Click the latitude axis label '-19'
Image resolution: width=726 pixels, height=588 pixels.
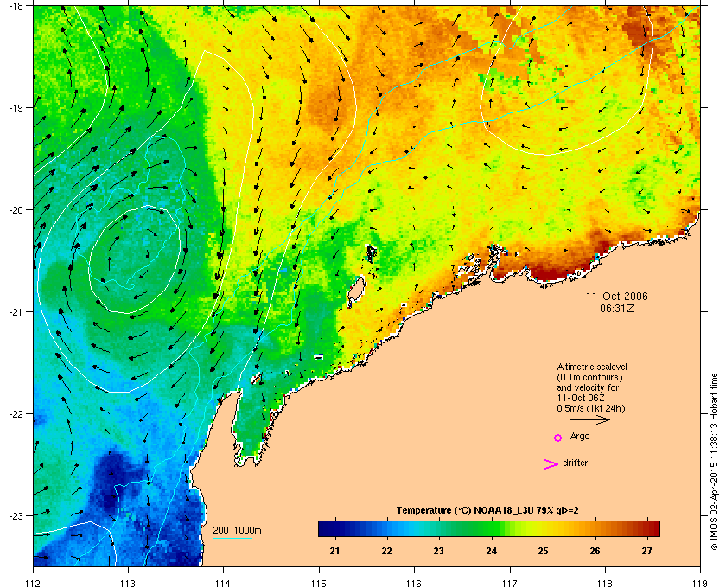coord(16,107)
